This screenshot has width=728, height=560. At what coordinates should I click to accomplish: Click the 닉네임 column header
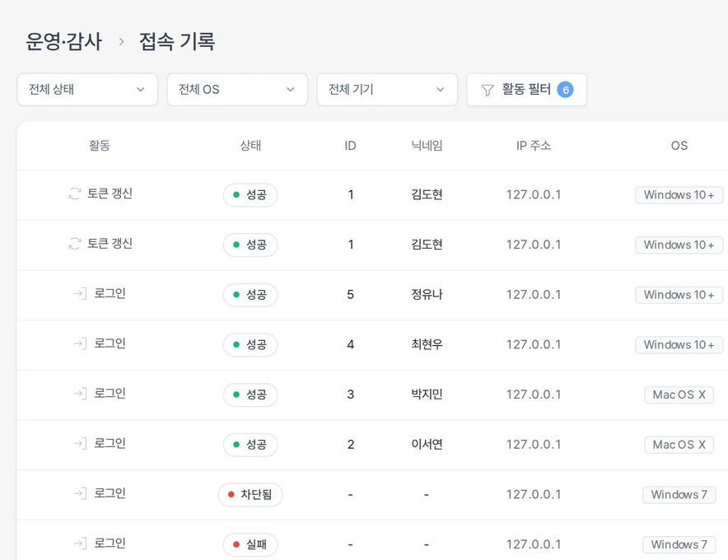point(427,146)
